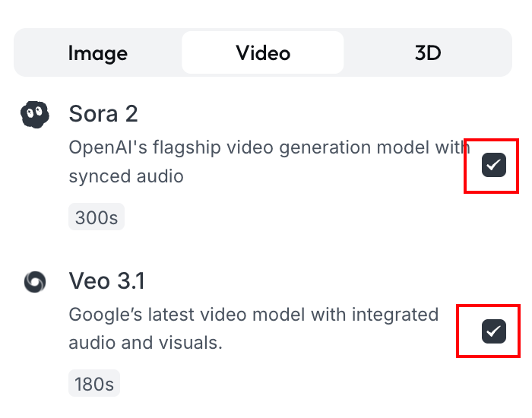Open the 3D tab
Screen dimensions: 532x418
(428, 52)
